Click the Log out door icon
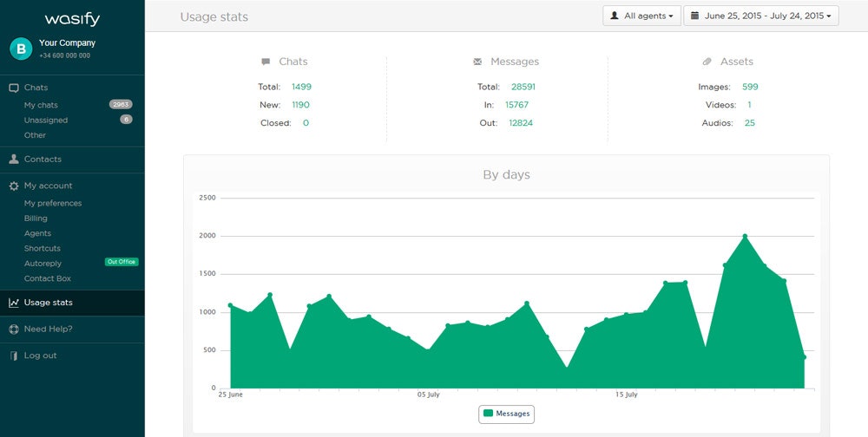 (x=14, y=355)
